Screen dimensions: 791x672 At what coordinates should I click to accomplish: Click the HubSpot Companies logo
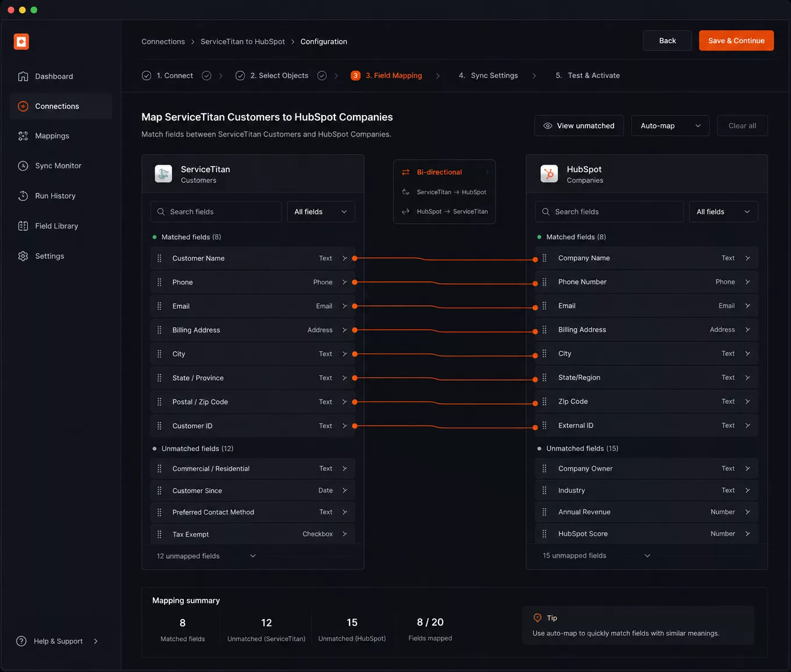[549, 174]
